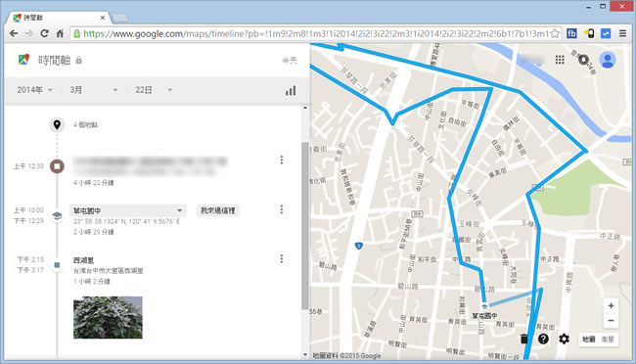This screenshot has width=636, height=364.
Task: Show the activity bar chart
Action: point(291,90)
